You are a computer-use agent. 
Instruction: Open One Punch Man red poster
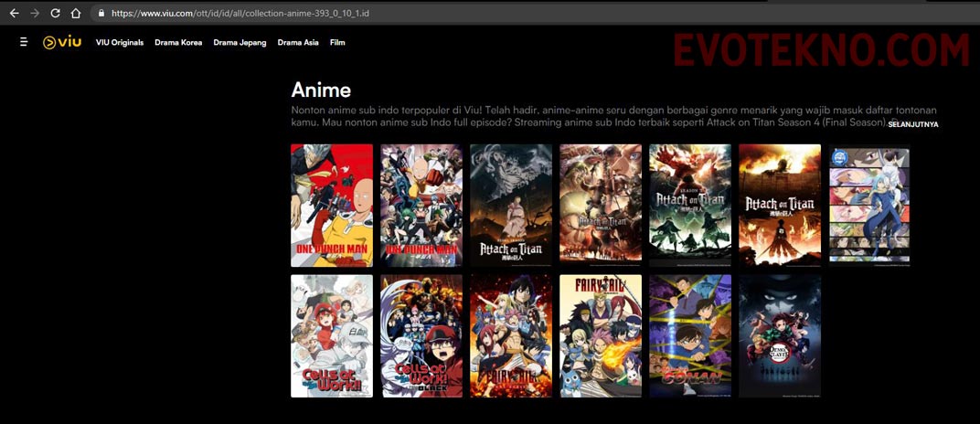point(332,206)
